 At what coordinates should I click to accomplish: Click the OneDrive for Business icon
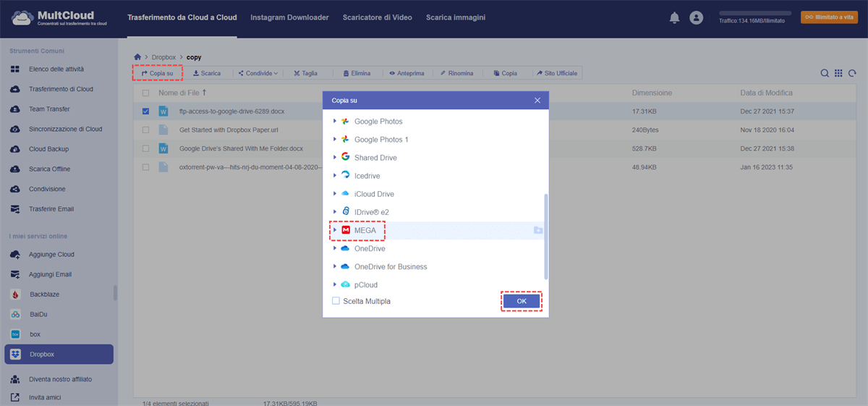click(346, 266)
